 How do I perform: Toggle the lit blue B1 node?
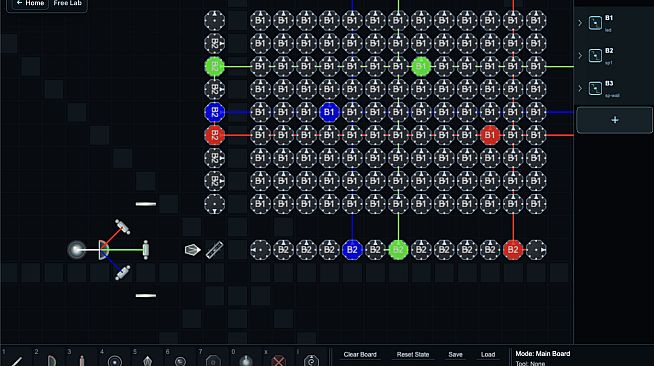tap(329, 112)
